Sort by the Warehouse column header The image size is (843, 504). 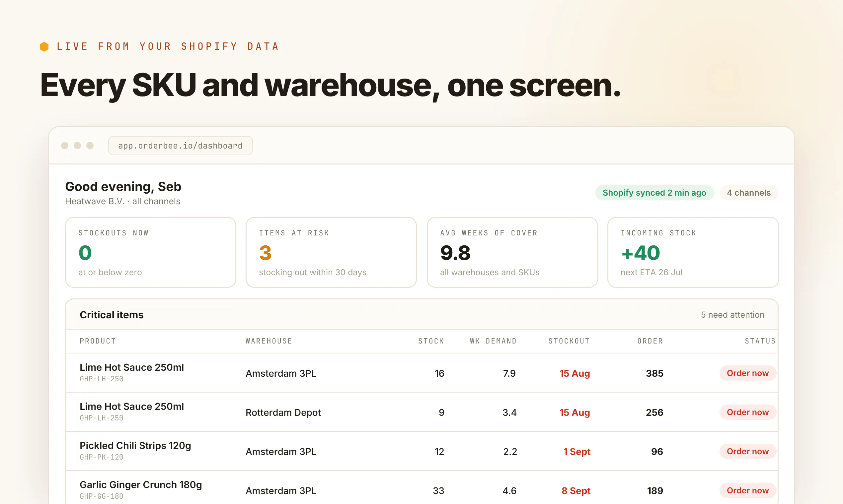coord(269,341)
